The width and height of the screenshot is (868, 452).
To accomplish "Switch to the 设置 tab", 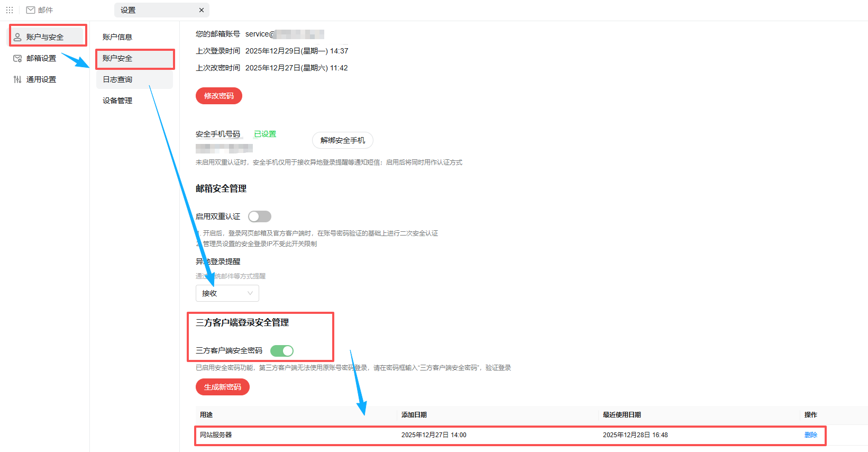I will click(x=162, y=10).
